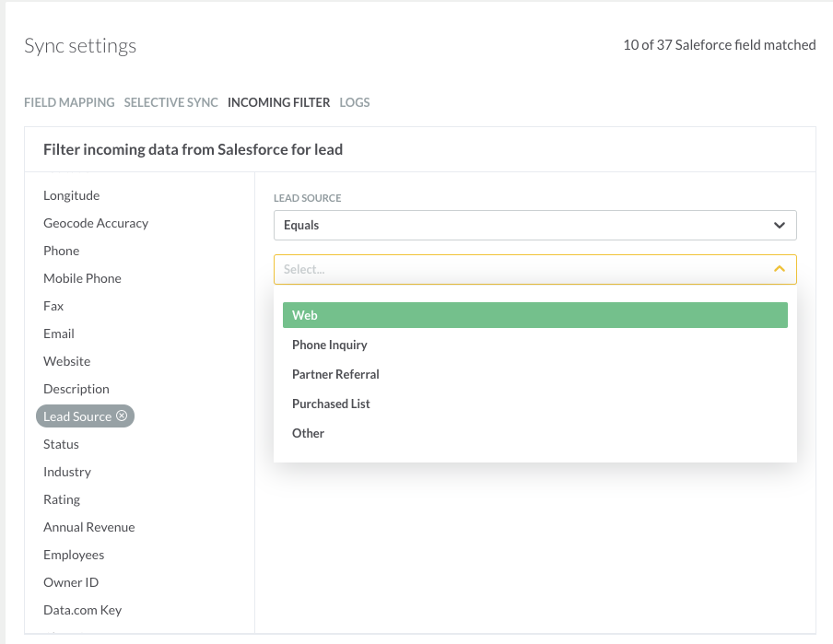Select Other in the dropdown list
This screenshot has width=833, height=644.
coord(535,433)
